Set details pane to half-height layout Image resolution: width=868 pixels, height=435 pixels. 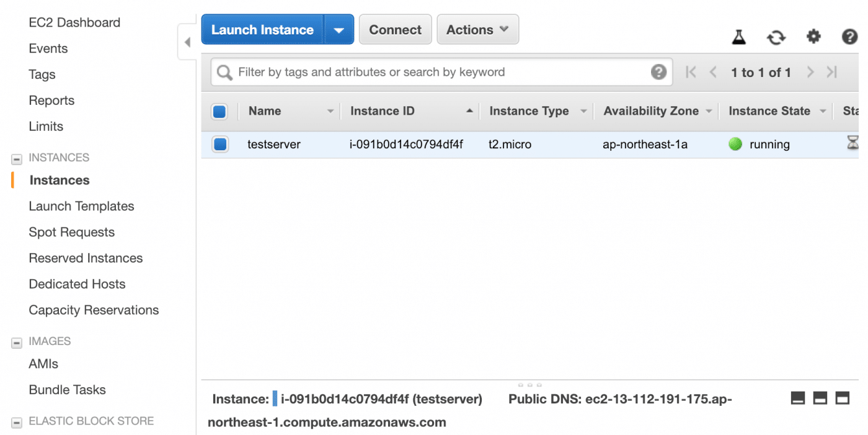[820, 398]
